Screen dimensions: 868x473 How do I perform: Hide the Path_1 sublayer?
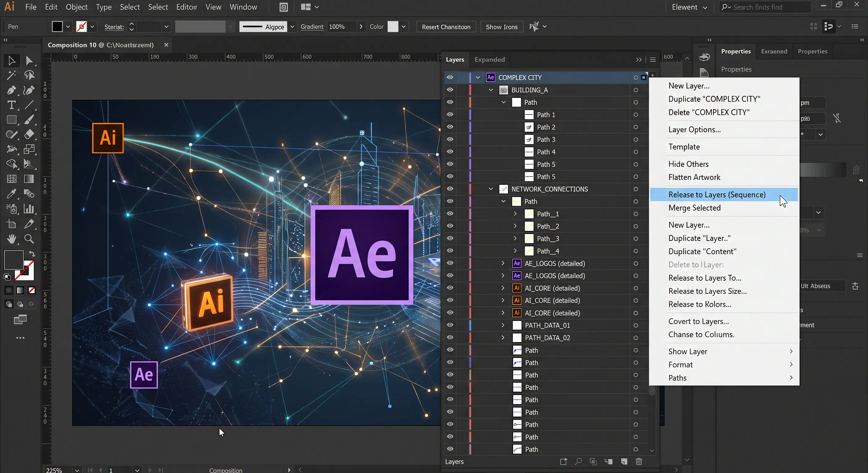point(450,213)
